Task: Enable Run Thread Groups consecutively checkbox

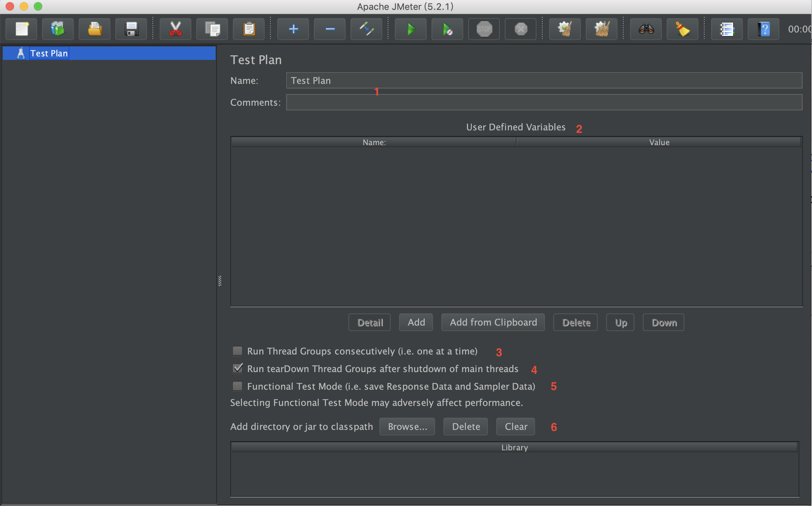Action: pos(238,351)
